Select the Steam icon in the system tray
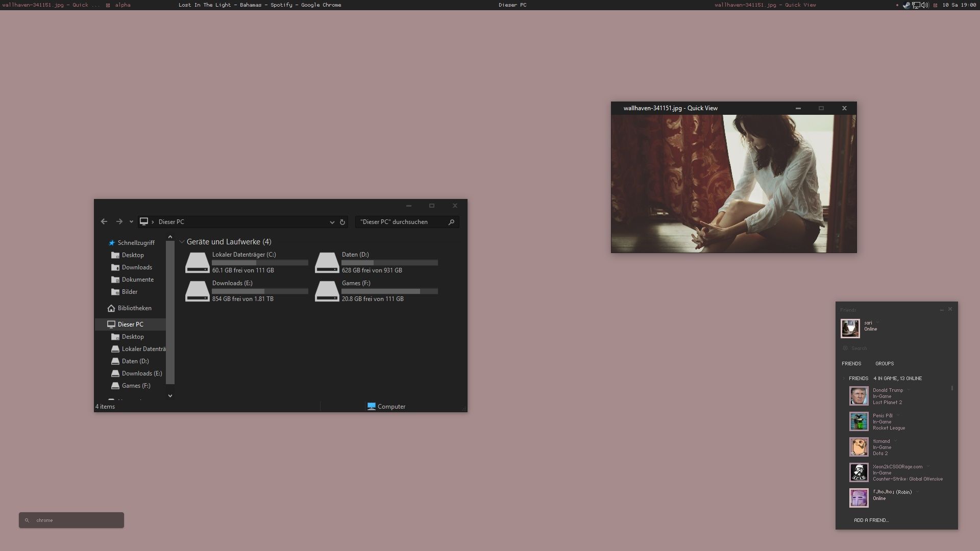Viewport: 980px width, 551px height. (x=906, y=5)
